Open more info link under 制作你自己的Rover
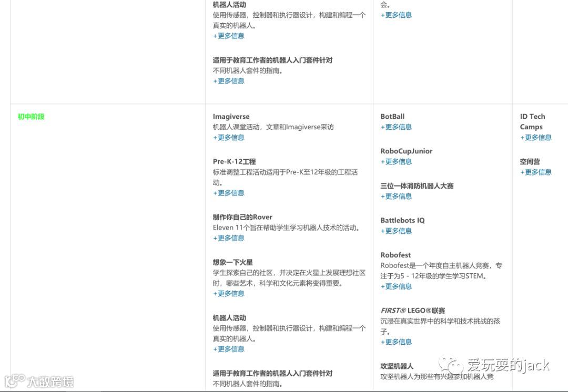 tap(229, 238)
